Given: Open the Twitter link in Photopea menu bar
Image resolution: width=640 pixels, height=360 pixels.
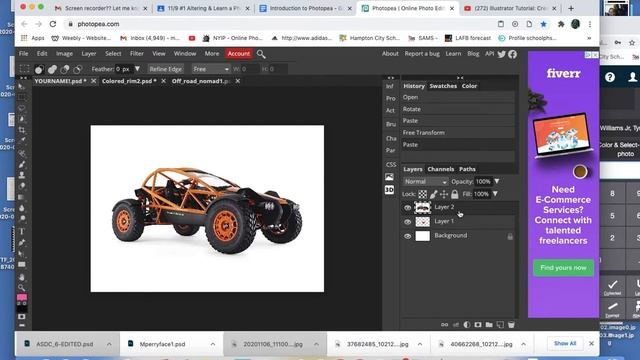Looking at the screenshot, I should coord(502,54).
